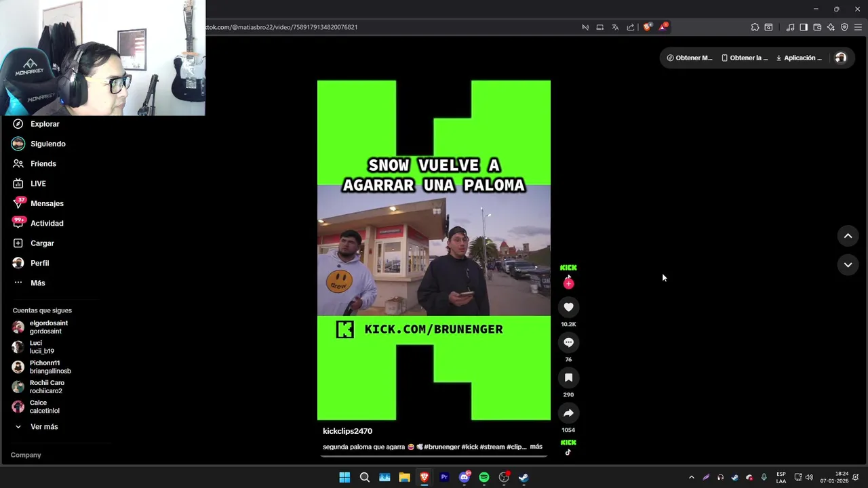Open the KICK creator avatar beside video
Image resolution: width=868 pixels, height=488 pixels.
pyautogui.click(x=568, y=268)
